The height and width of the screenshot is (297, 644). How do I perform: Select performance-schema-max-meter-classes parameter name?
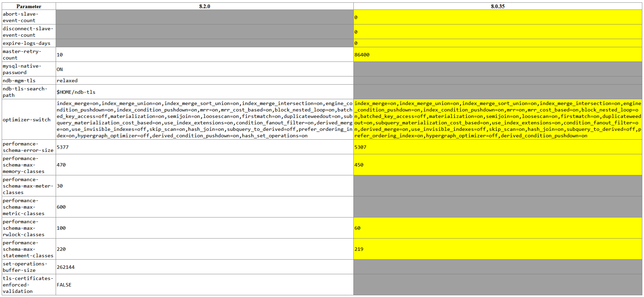28,186
